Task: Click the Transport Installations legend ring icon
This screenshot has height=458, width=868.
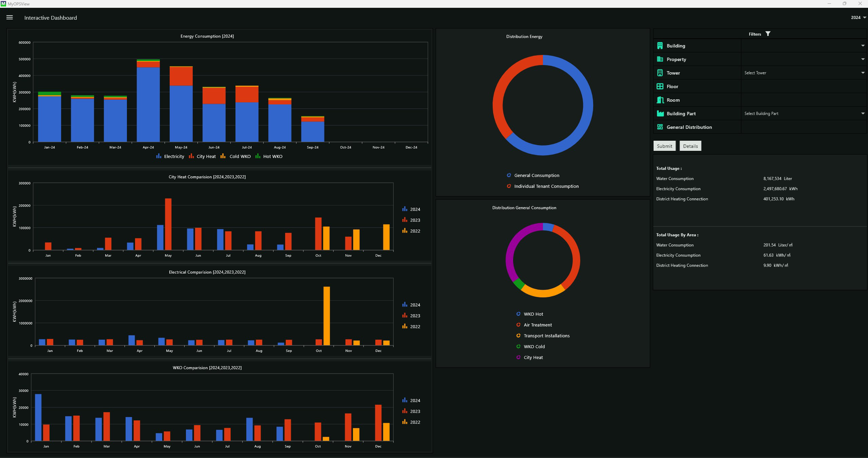Action: [x=518, y=336]
